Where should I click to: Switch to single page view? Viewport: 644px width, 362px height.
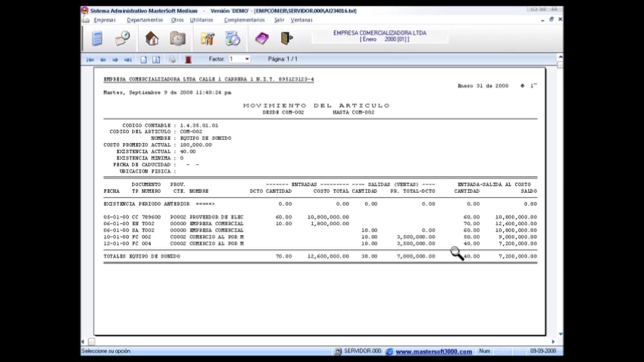tap(143, 59)
